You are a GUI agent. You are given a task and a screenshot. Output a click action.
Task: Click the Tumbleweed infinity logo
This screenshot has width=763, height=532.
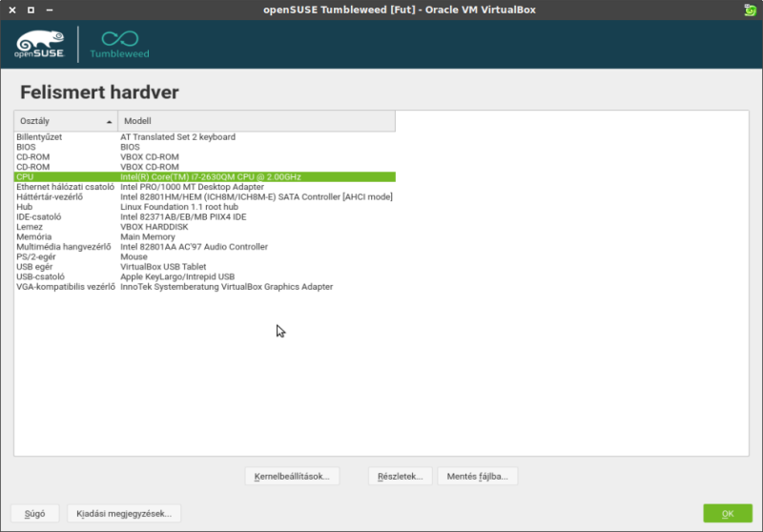click(x=120, y=44)
